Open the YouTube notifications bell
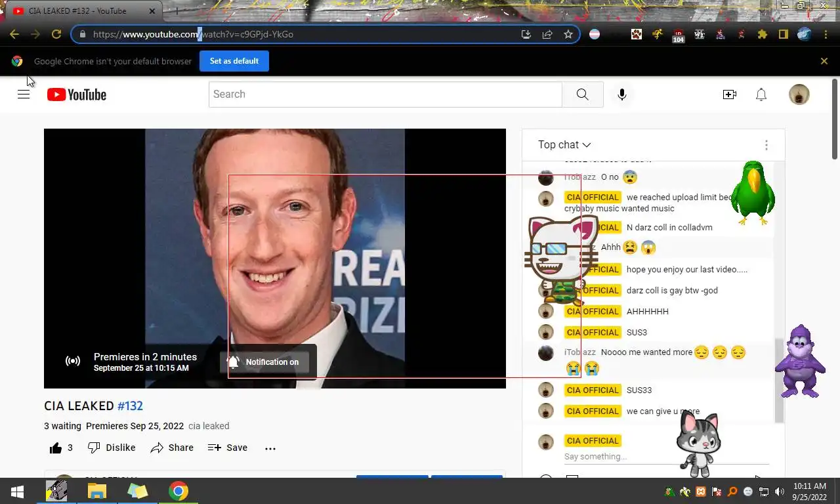This screenshot has height=504, width=840. coord(761,94)
